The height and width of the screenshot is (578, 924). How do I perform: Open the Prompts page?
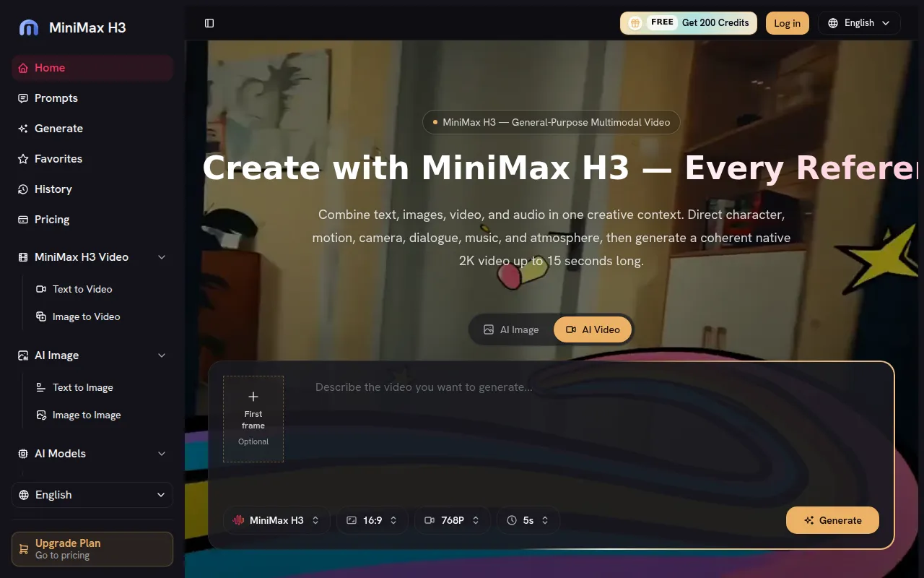pos(92,98)
